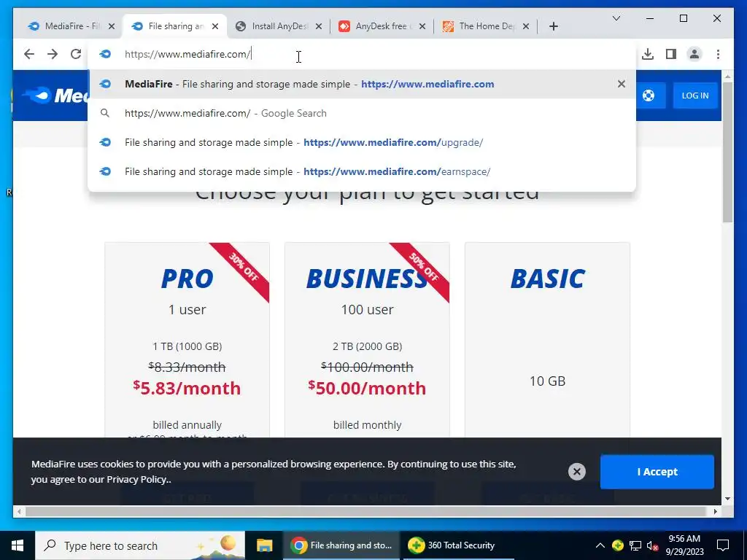Click the horizontal scrollbar thumb
Viewport: 747px width, 560px height.
pos(367,512)
